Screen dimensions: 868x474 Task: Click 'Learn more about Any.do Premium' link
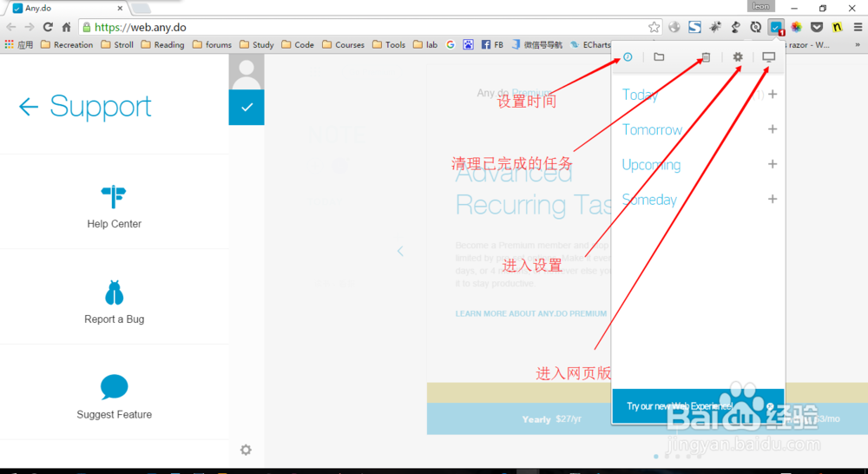(x=531, y=313)
